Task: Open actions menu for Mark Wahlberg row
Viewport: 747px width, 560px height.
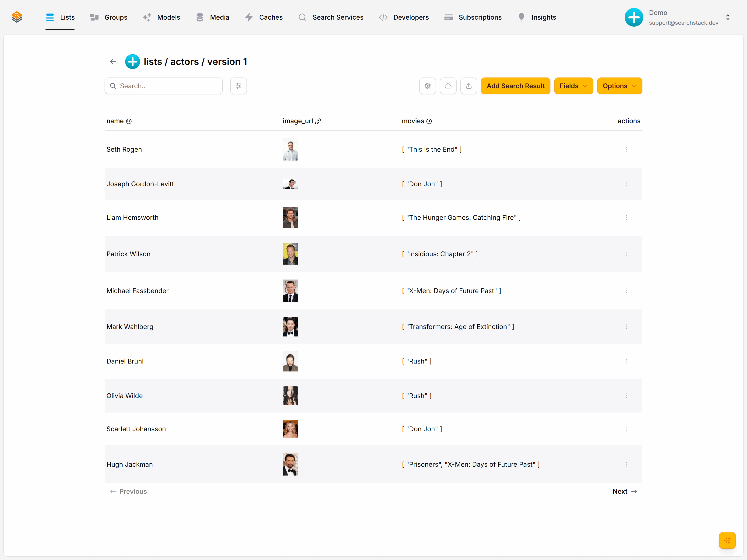Action: [x=626, y=327]
